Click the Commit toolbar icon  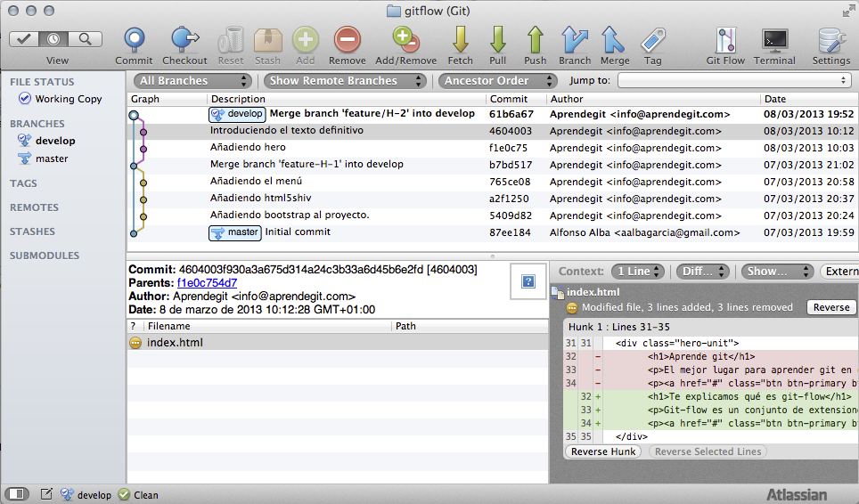(x=134, y=40)
